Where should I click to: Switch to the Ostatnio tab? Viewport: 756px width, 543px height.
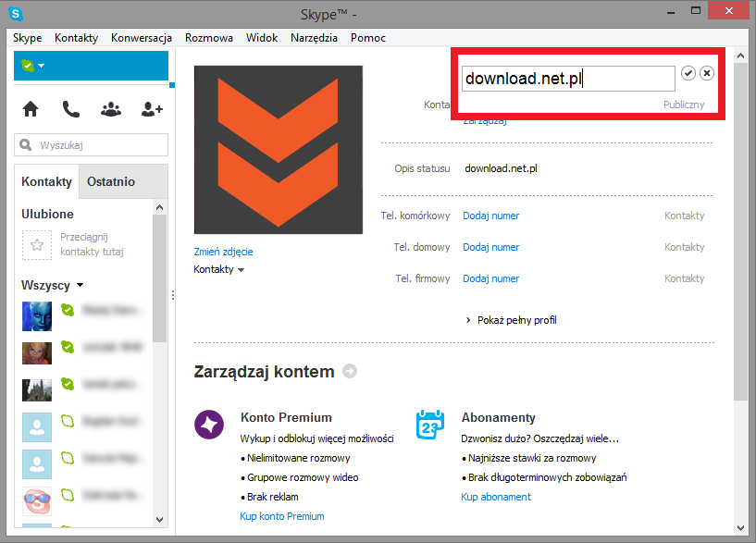coord(123,181)
